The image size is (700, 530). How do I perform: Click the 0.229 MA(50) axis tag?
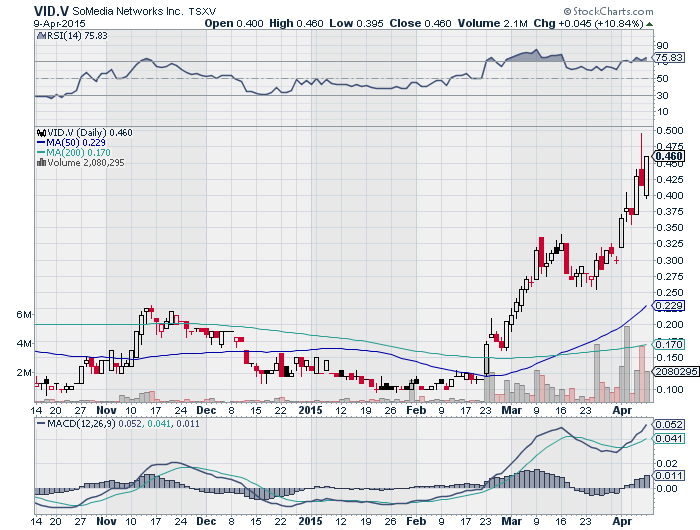click(669, 306)
